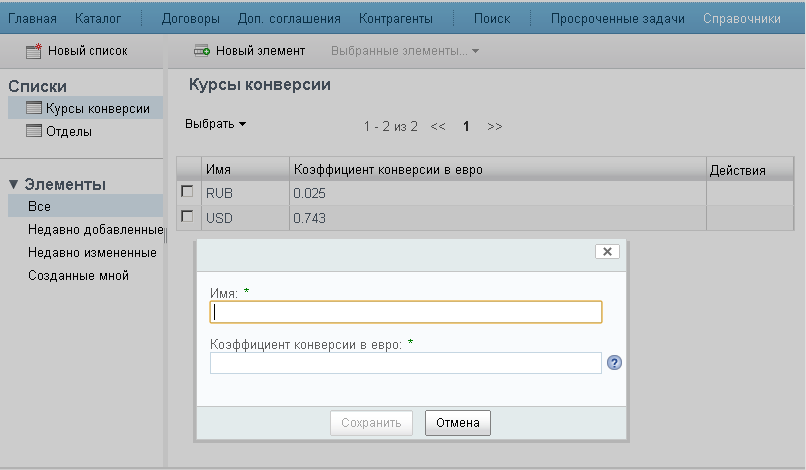Click the Отделы list icon in sidebar

click(34, 131)
